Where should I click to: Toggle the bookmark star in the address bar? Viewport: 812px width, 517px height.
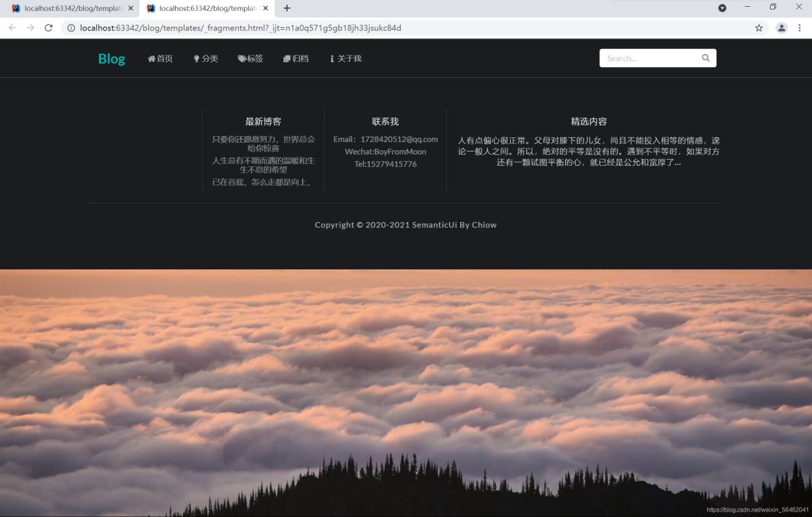pyautogui.click(x=759, y=28)
